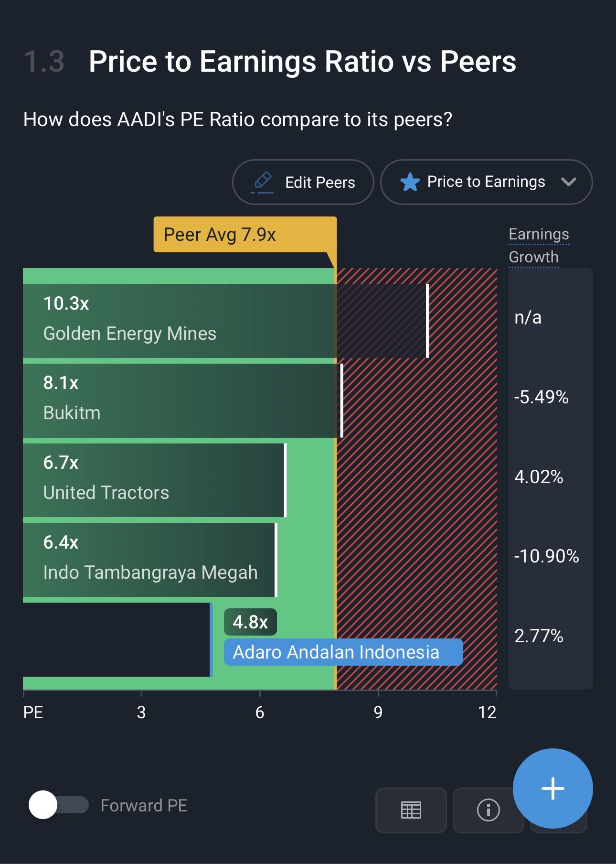616x864 pixels.
Task: Click the section title Price to Earnings Ratio vs Peers
Action: (302, 62)
